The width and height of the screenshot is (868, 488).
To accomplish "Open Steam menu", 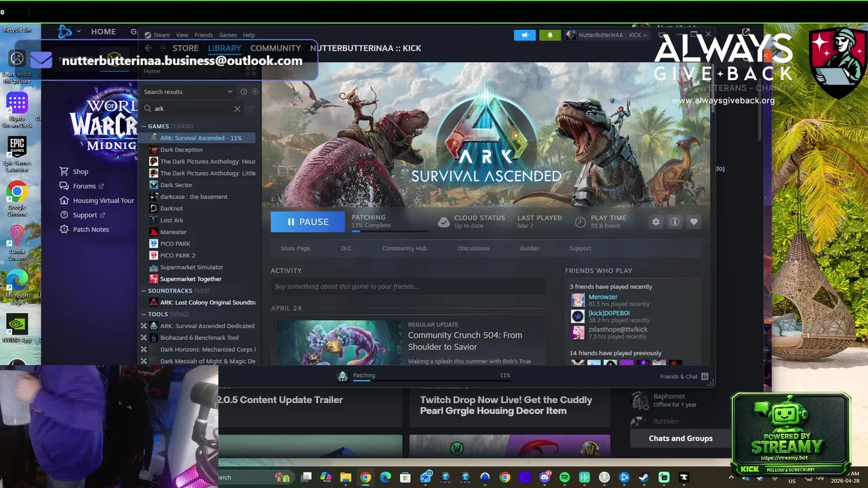I will tap(161, 35).
